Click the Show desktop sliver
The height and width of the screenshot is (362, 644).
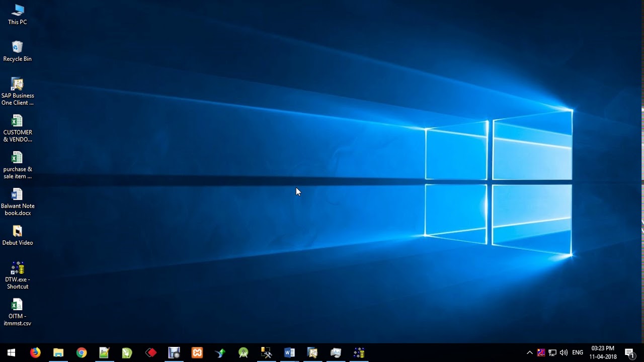click(x=642, y=352)
